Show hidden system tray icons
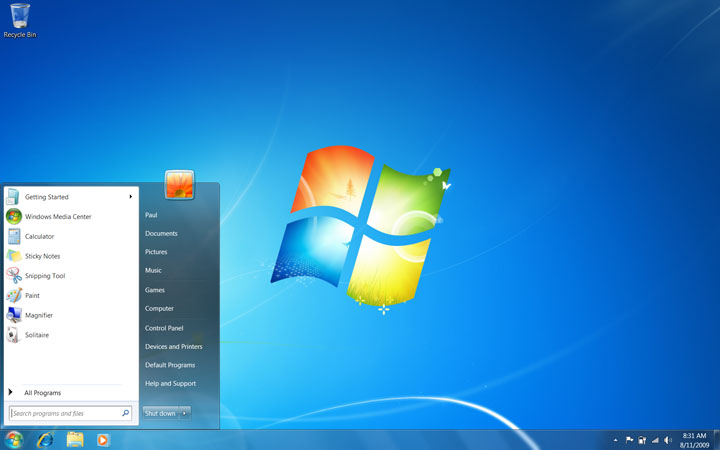 (x=615, y=440)
